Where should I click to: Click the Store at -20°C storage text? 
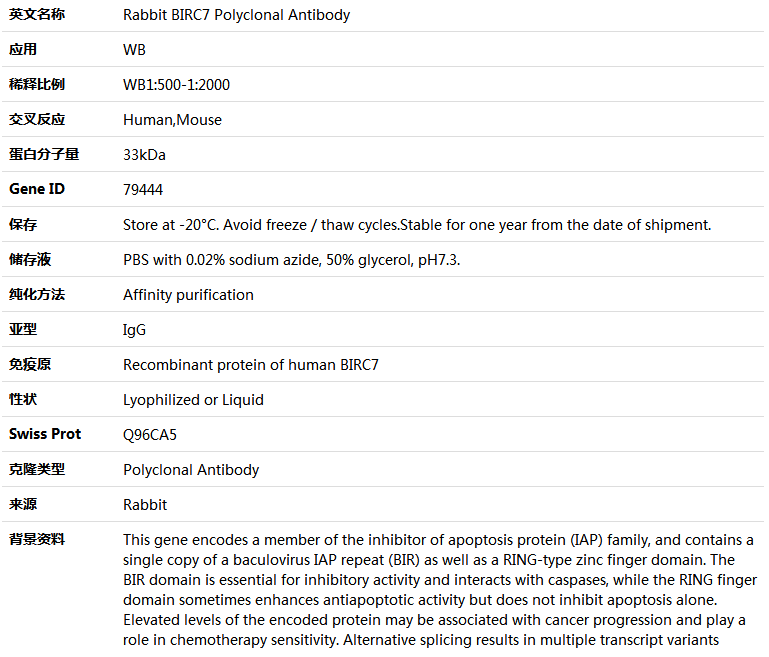click(417, 225)
